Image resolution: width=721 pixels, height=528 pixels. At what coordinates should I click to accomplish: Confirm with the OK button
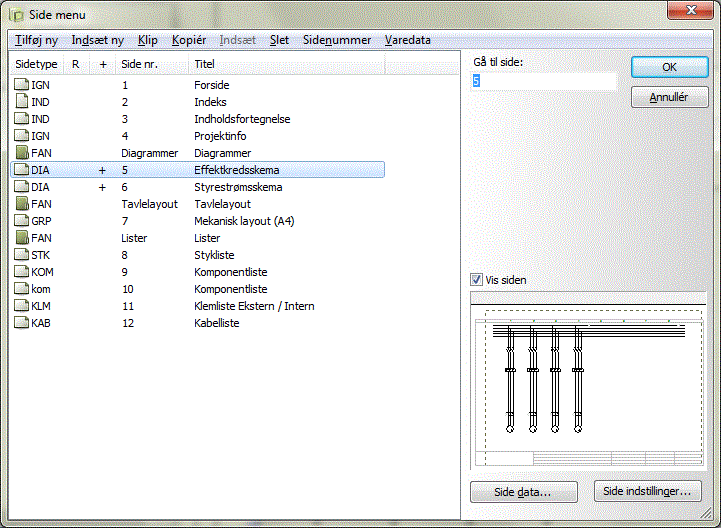click(670, 67)
